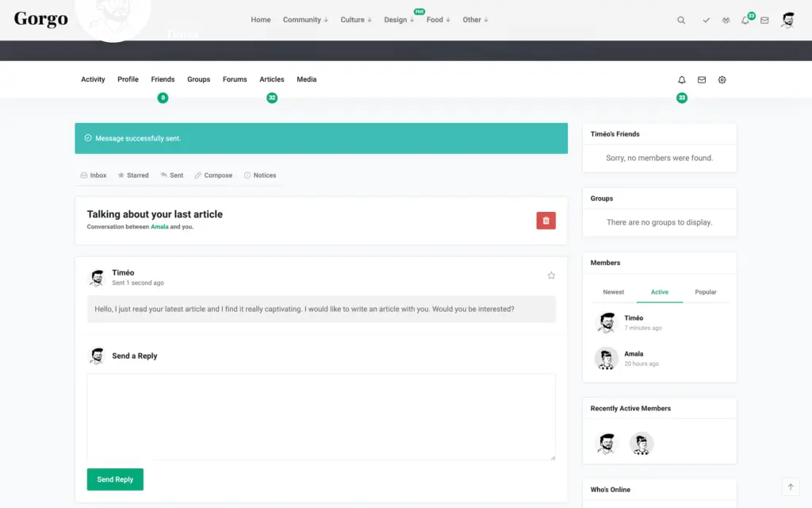Click the settings gear on the profile toolbar

click(x=722, y=79)
